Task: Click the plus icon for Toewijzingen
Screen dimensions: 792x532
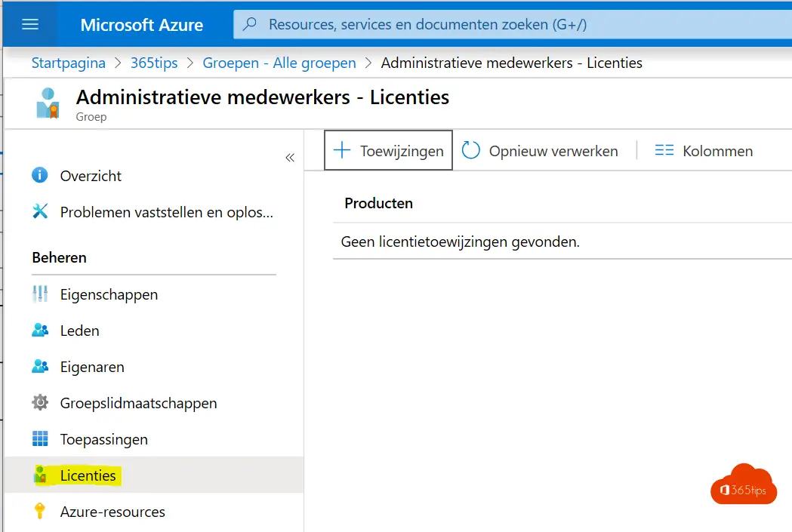Action: [342, 150]
